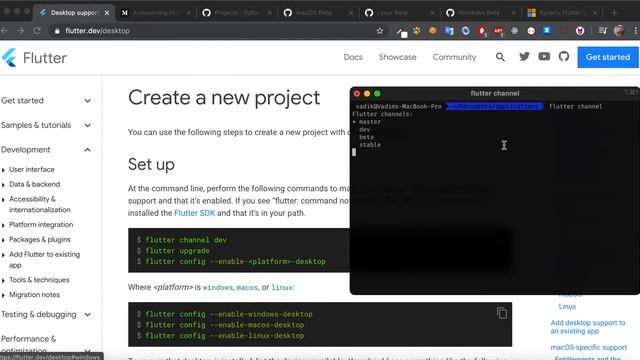Click the red ABP extension icon
The width and height of the screenshot is (640, 360).
498,31
